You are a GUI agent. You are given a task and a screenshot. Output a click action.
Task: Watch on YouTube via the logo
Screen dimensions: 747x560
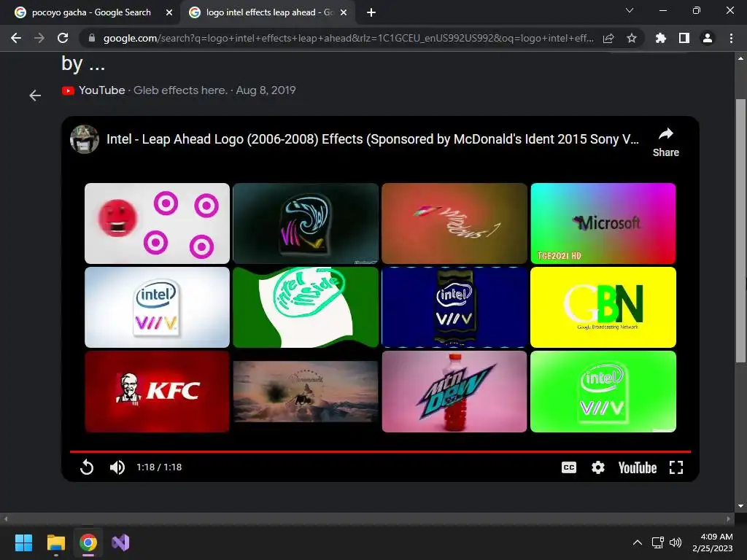638,467
